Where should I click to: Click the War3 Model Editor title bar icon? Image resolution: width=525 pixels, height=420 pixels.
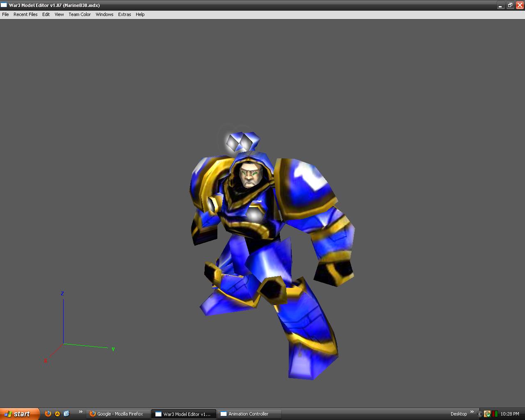(x=4, y=5)
